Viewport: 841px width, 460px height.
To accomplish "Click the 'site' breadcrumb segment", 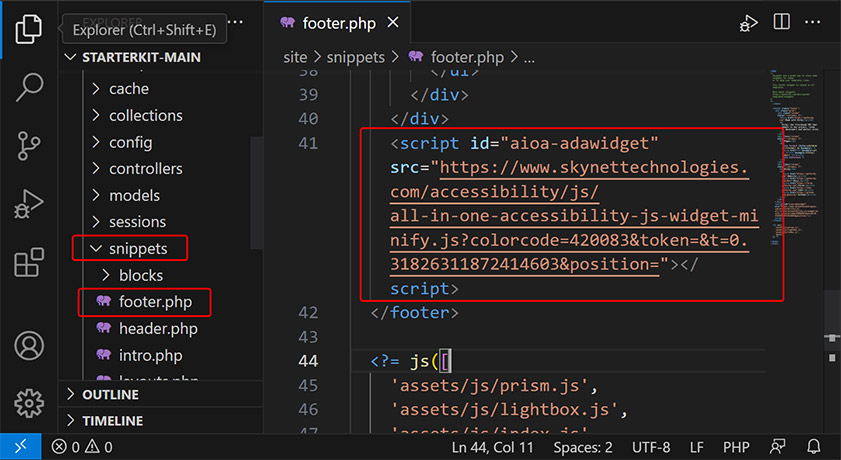I will click(x=295, y=57).
